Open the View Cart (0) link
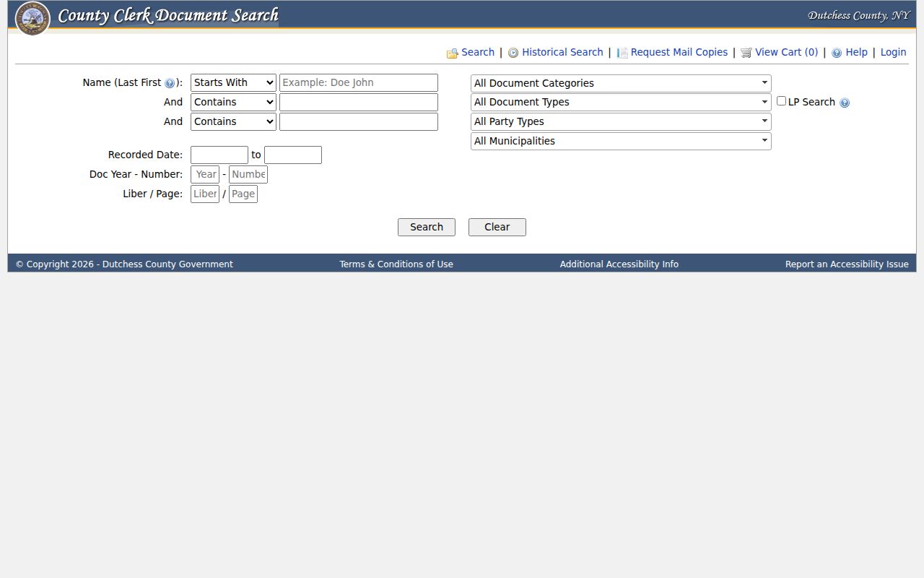 (787, 52)
